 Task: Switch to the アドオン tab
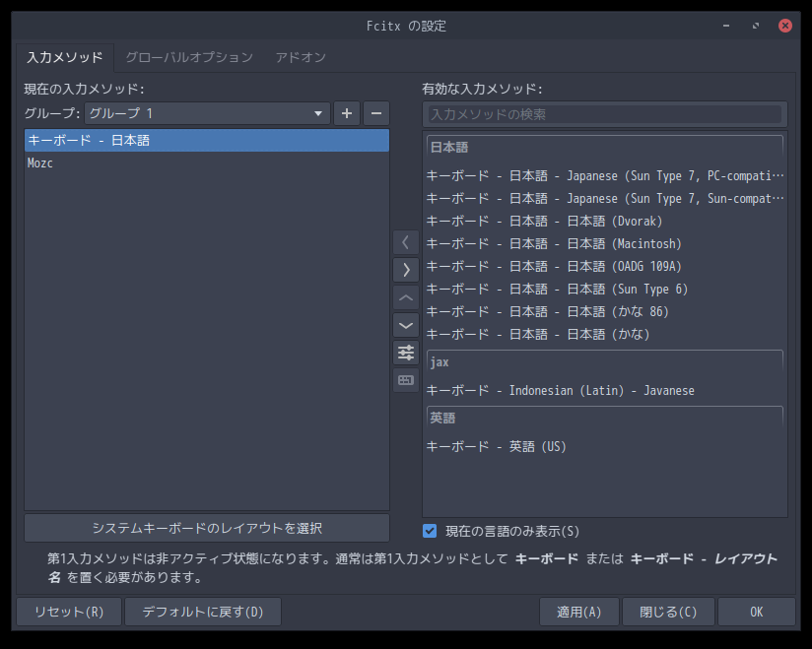click(x=301, y=57)
